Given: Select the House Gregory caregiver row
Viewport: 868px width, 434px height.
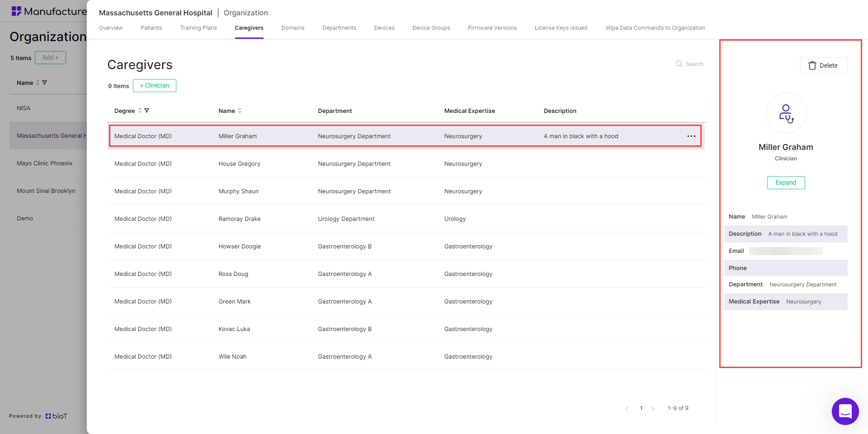Looking at the screenshot, I should (x=406, y=164).
